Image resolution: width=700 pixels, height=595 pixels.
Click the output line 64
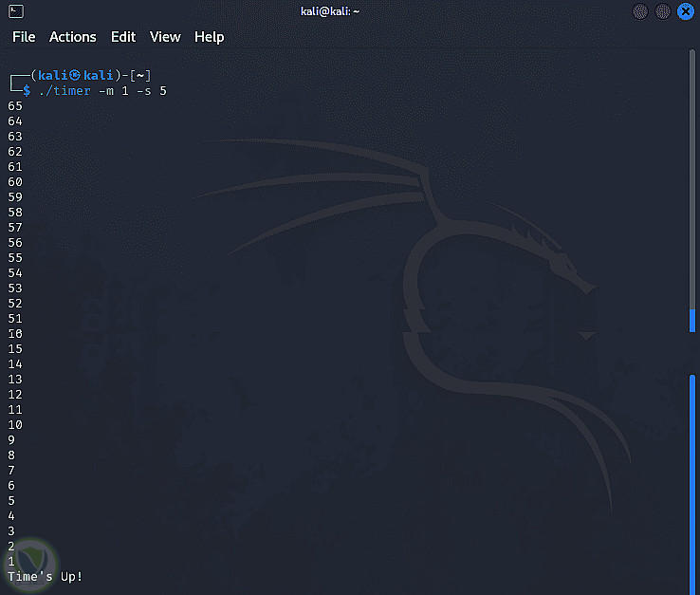coord(15,121)
